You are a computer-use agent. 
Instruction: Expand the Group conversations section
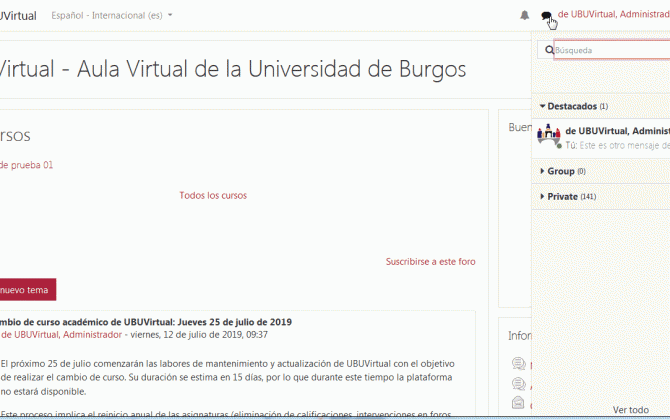pos(562,171)
